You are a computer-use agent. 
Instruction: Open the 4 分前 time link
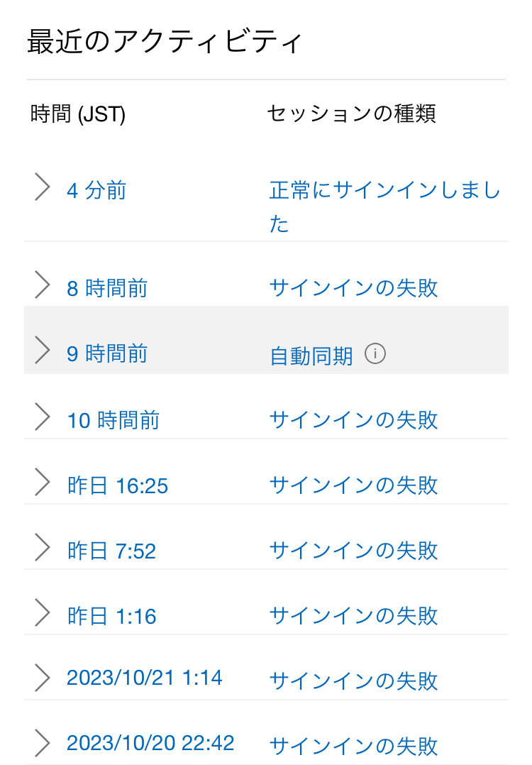(x=96, y=191)
